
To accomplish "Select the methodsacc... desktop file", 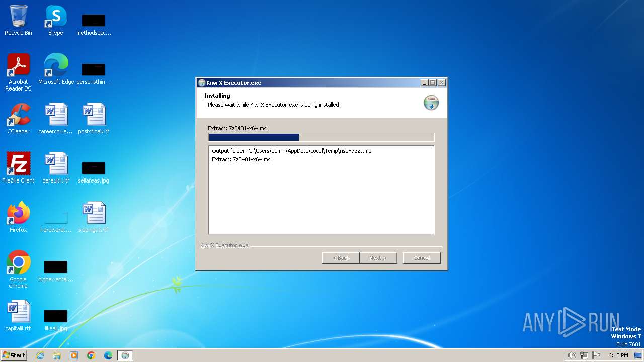I will [x=94, y=24].
